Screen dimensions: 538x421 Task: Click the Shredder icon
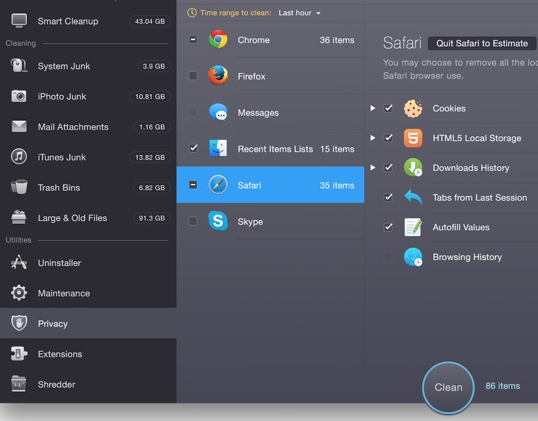(x=19, y=384)
